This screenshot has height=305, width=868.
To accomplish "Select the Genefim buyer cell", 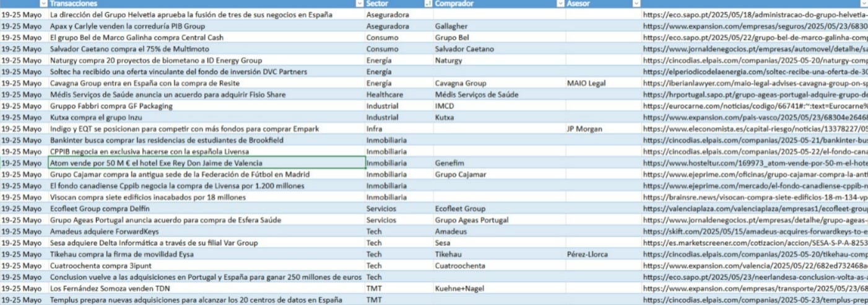I will coord(500,162).
